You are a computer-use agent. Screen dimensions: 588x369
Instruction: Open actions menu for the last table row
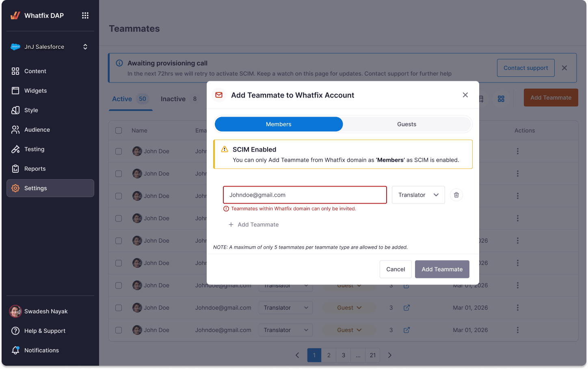click(x=517, y=330)
